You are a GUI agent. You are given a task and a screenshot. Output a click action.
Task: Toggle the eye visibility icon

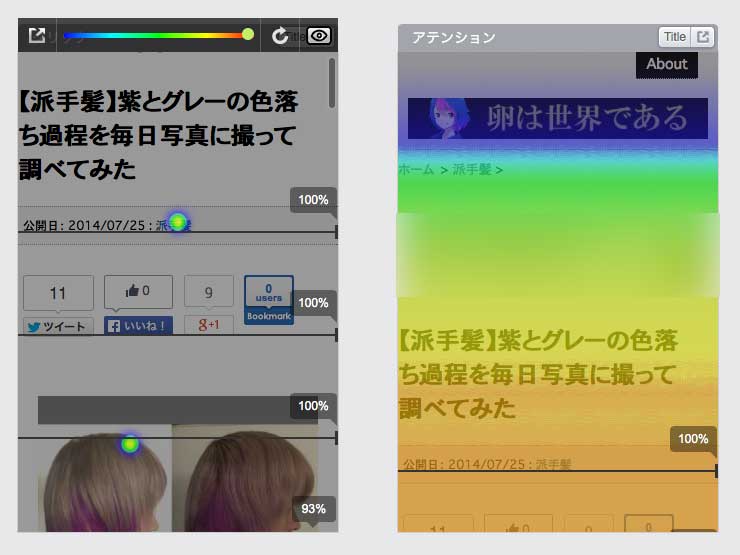point(319,35)
